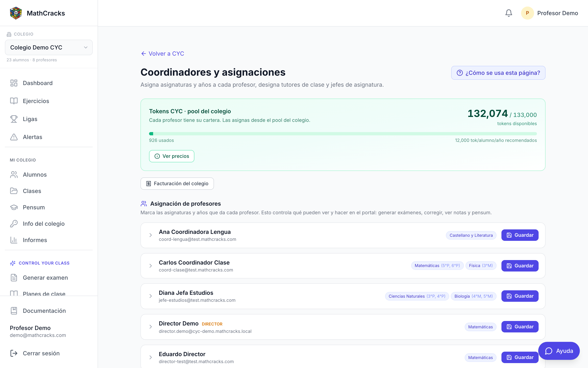Viewport: 588px width, 368px height.
Task: Click Ciencias Naturales (3°P, 4°P) tag
Action: click(x=417, y=296)
